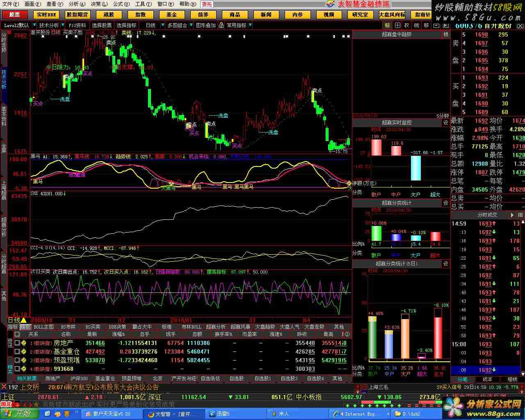
Task: Click the 田 grid layout icon
Action: (x=397, y=25)
